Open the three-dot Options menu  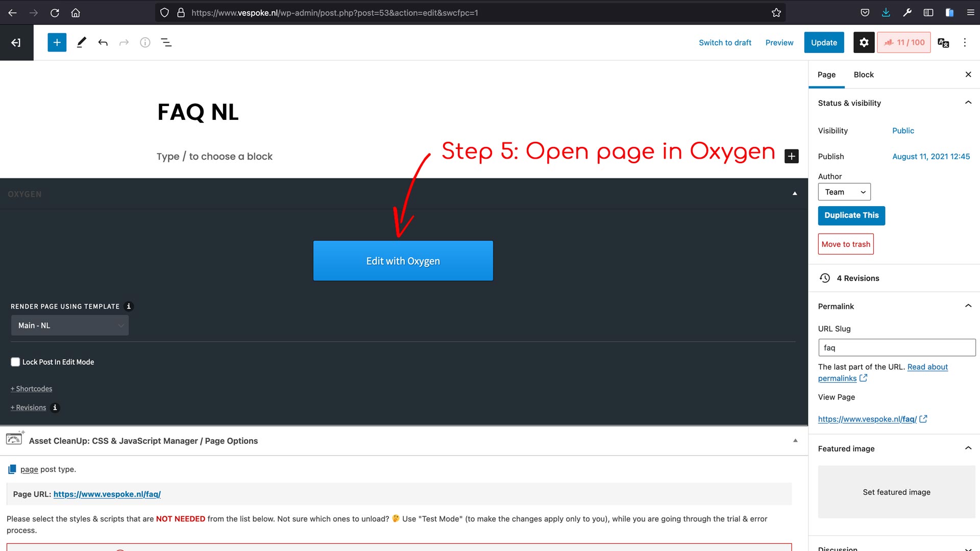tap(965, 42)
